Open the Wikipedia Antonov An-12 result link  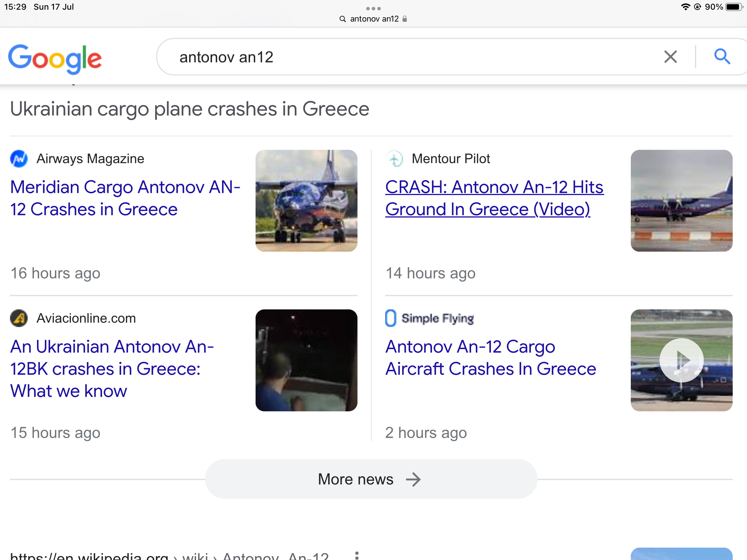click(169, 556)
